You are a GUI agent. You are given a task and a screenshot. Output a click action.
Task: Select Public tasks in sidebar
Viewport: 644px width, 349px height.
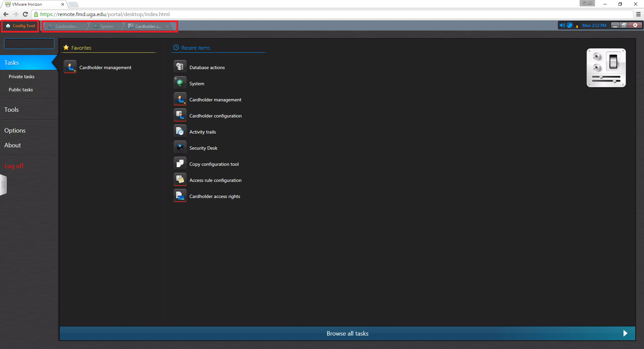tap(21, 90)
